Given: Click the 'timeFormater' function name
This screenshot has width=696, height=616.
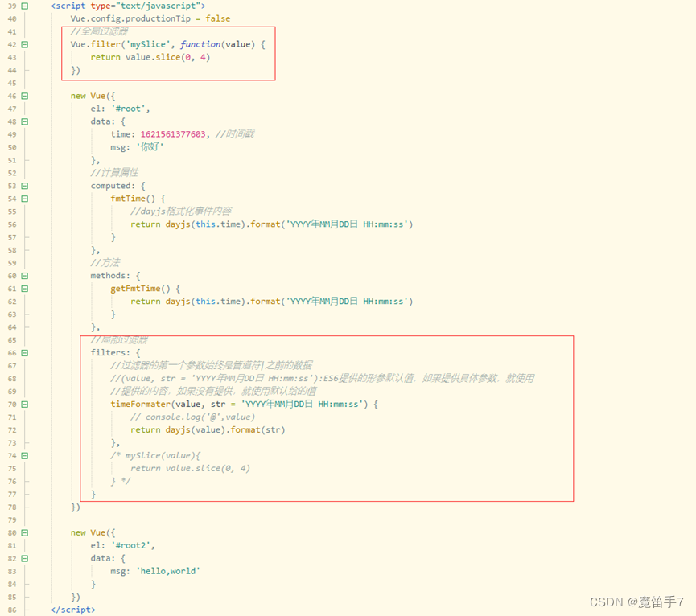Looking at the screenshot, I should pyautogui.click(x=140, y=404).
